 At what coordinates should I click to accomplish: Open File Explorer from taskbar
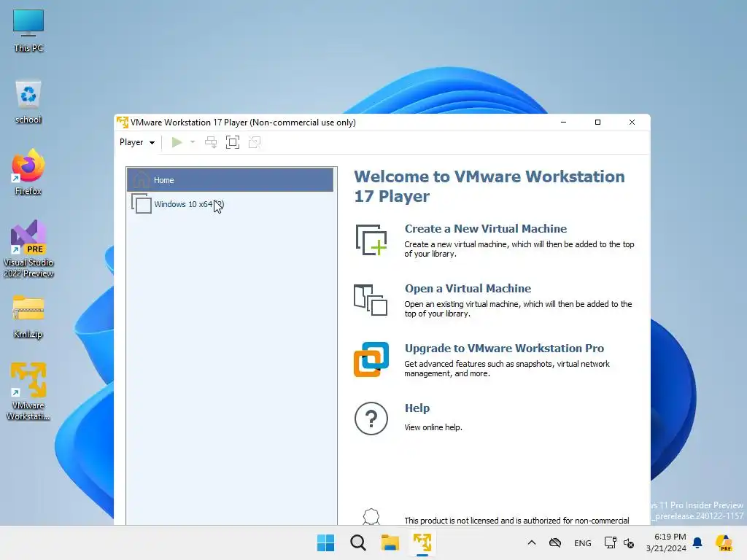tap(390, 542)
